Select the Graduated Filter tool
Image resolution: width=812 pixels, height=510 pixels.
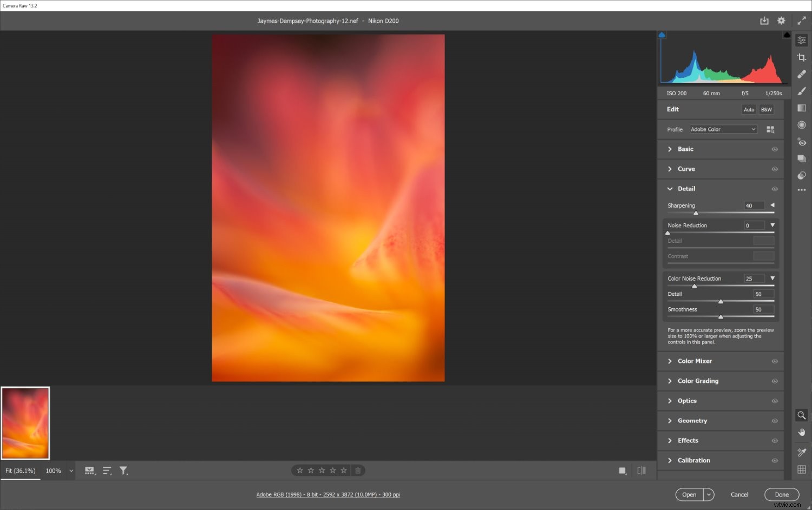802,108
